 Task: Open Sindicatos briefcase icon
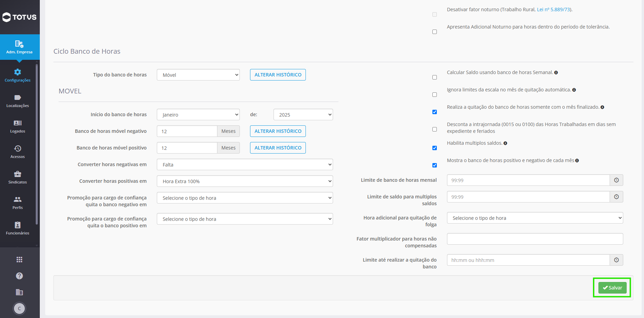(18, 174)
